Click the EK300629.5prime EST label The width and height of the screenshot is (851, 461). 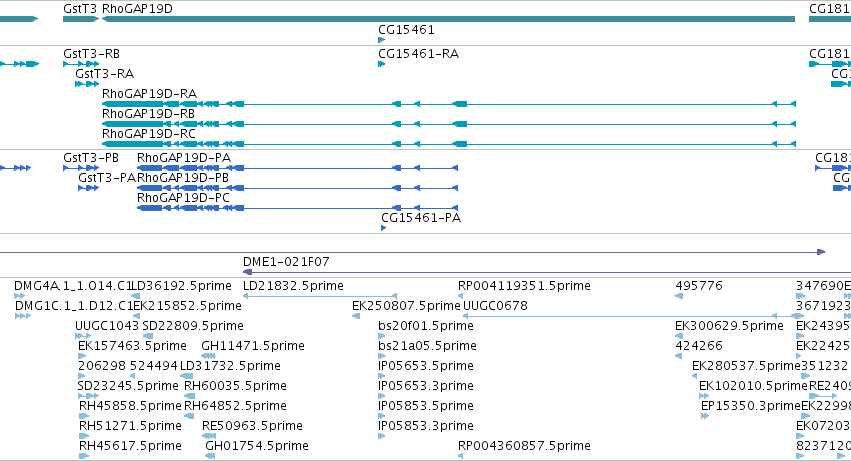729,326
